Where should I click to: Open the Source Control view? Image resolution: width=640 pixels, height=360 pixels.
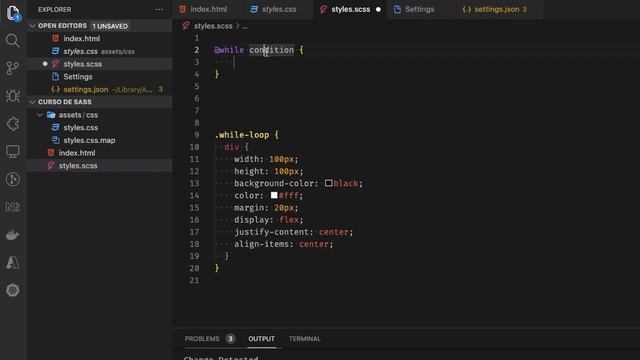13,68
